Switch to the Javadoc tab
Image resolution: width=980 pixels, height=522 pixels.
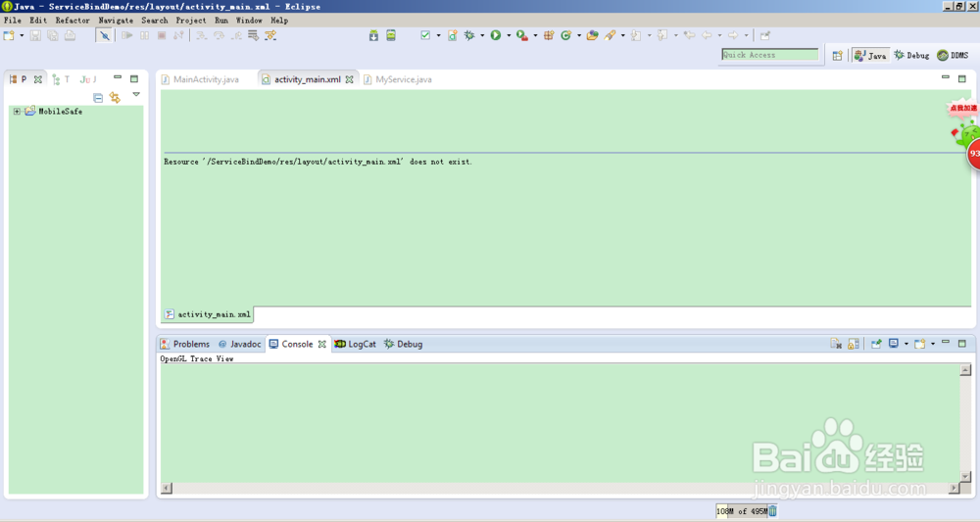click(239, 344)
